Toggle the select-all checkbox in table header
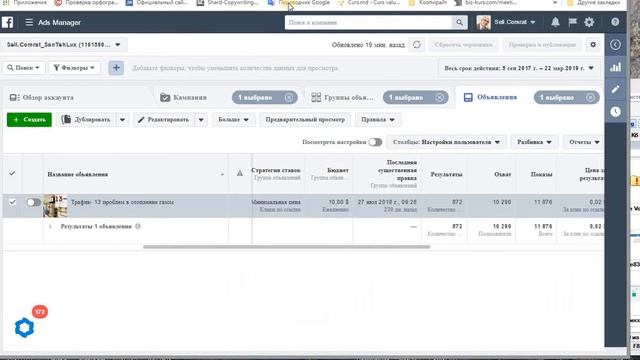The image size is (640, 360). tap(12, 173)
